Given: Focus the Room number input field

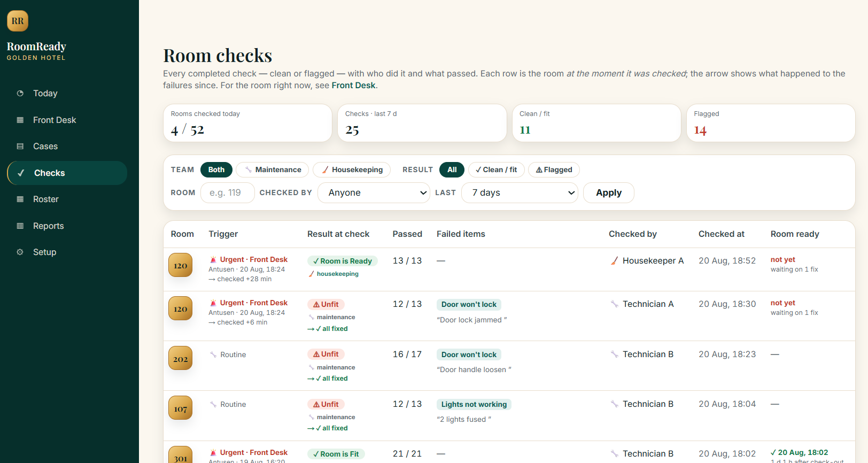Looking at the screenshot, I should pyautogui.click(x=228, y=192).
